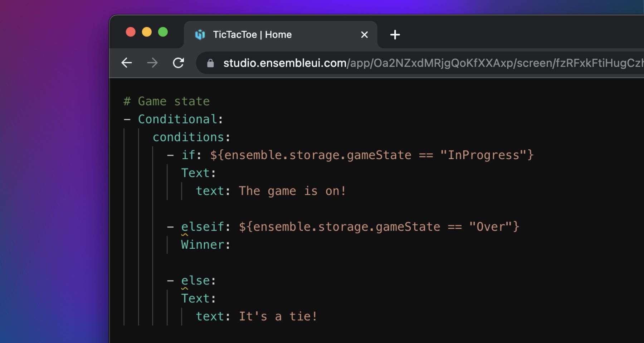The height and width of the screenshot is (343, 644).
Task: Click the underlined 'else:' key
Action: point(199,280)
